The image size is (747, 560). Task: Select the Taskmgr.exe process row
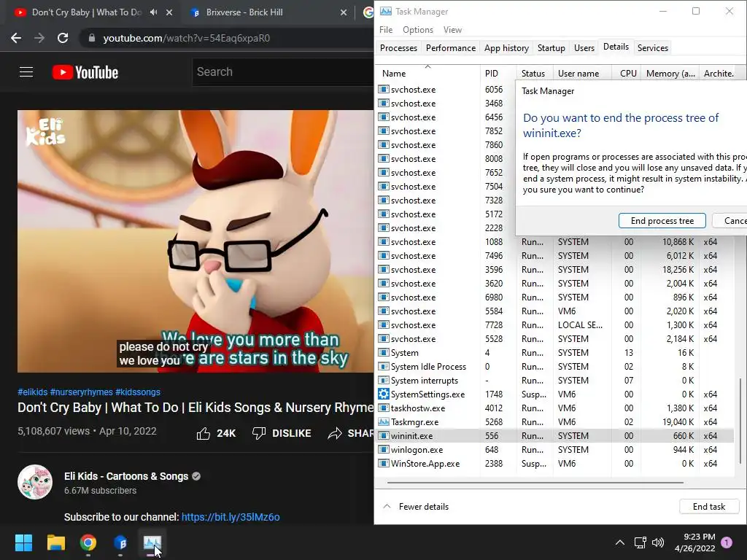tap(555, 422)
